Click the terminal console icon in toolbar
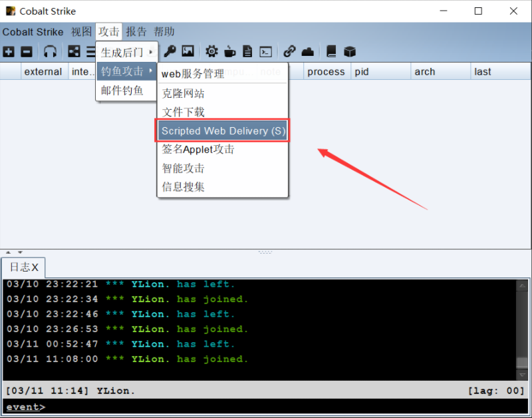 pyautogui.click(x=265, y=52)
